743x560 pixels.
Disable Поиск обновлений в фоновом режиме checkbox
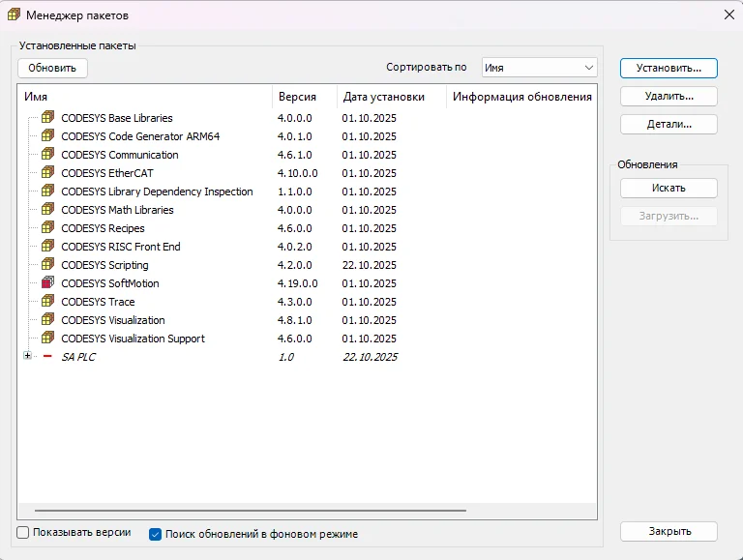click(155, 535)
